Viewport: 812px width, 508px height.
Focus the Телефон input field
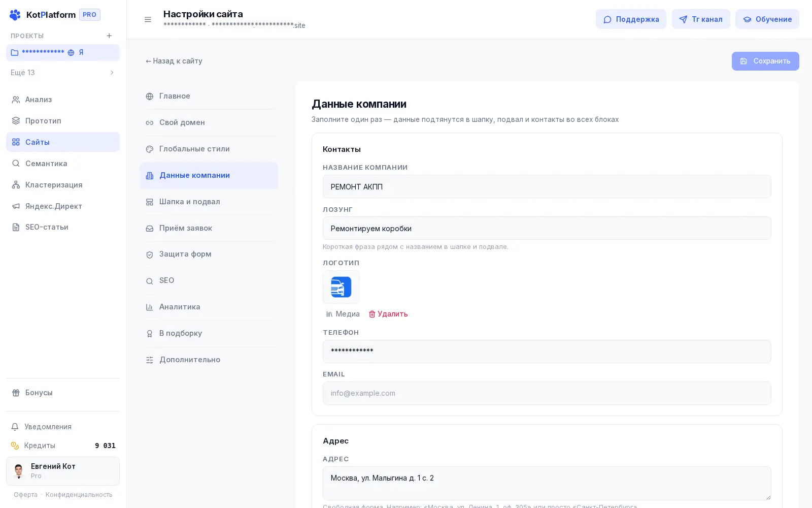pyautogui.click(x=547, y=352)
